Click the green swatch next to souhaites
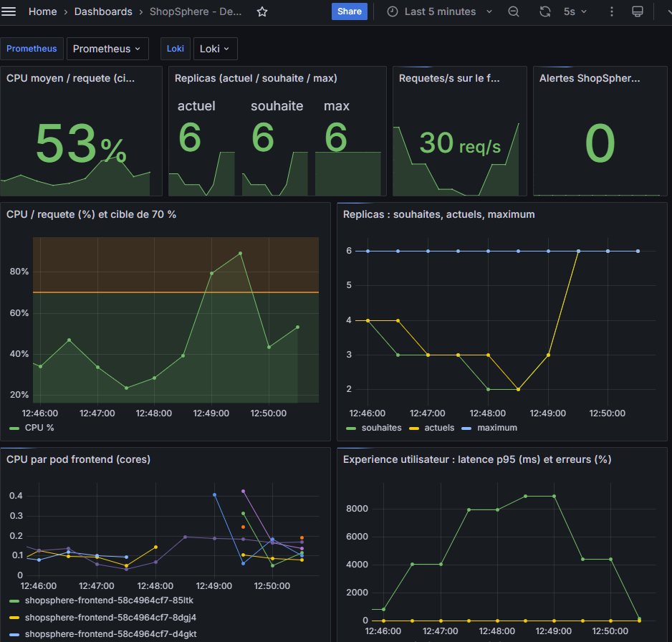This screenshot has width=672, height=642. click(x=351, y=428)
